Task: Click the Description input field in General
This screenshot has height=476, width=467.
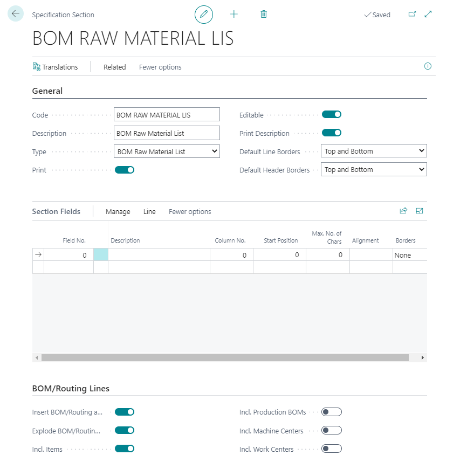Action: click(x=167, y=133)
